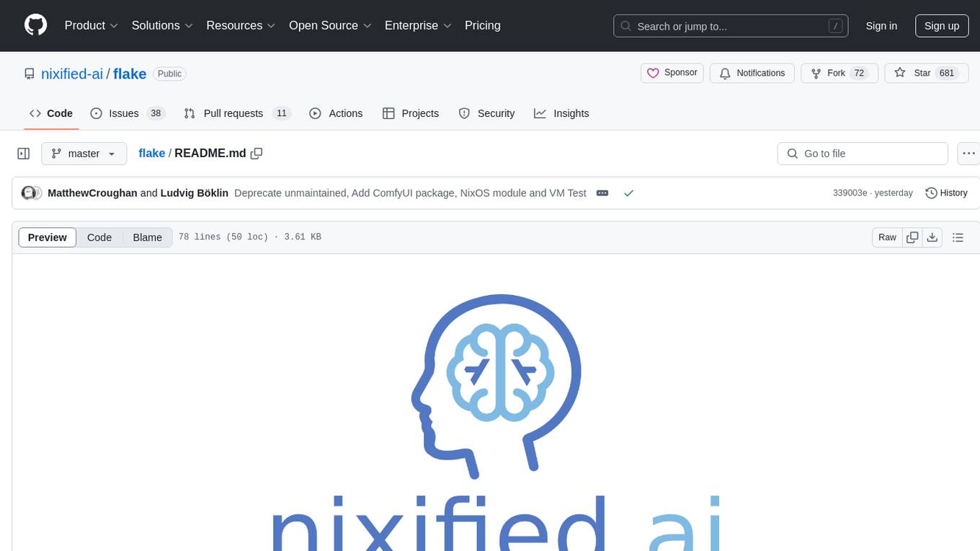Image resolution: width=980 pixels, height=551 pixels.
Task: Open Ludvig Böklin author profile
Action: (x=195, y=193)
